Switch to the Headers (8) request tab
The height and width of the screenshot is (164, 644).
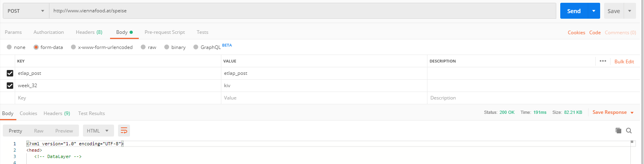pyautogui.click(x=89, y=32)
